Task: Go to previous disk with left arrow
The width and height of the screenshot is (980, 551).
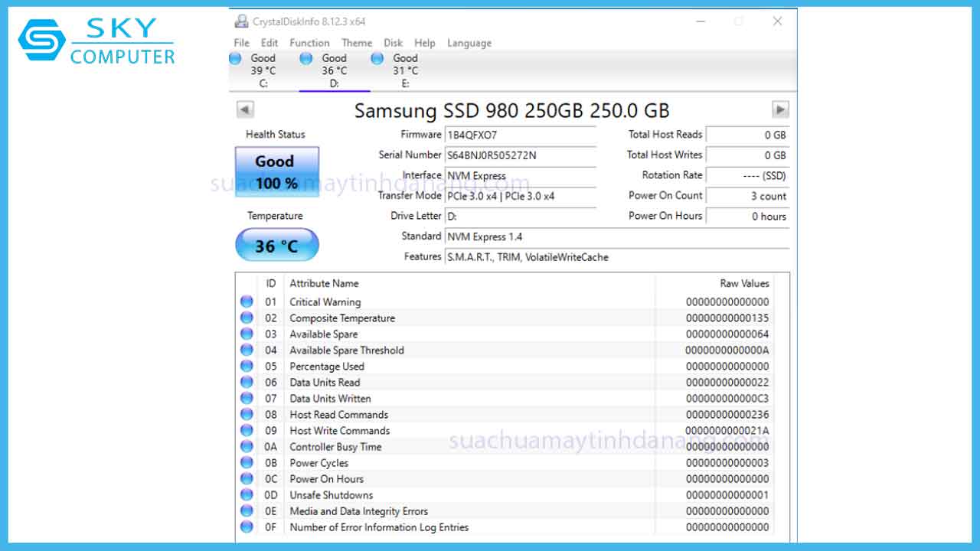Action: pyautogui.click(x=245, y=109)
